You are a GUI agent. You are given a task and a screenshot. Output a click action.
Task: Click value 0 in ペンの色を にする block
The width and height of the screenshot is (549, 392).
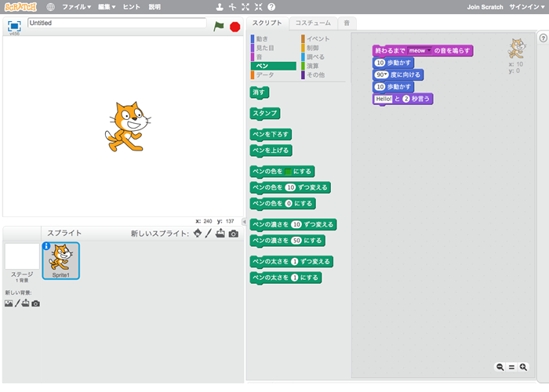click(289, 204)
